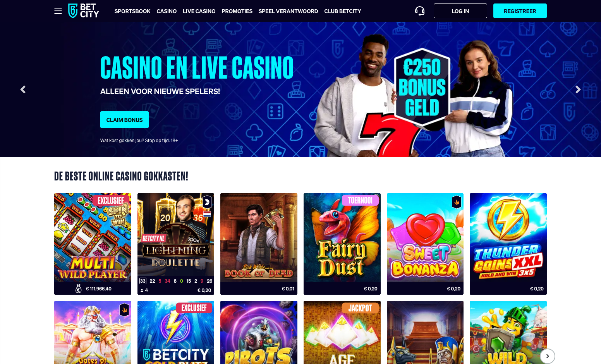The width and height of the screenshot is (601, 364).
Task: Click the Claim Bonus button
Action: [124, 120]
